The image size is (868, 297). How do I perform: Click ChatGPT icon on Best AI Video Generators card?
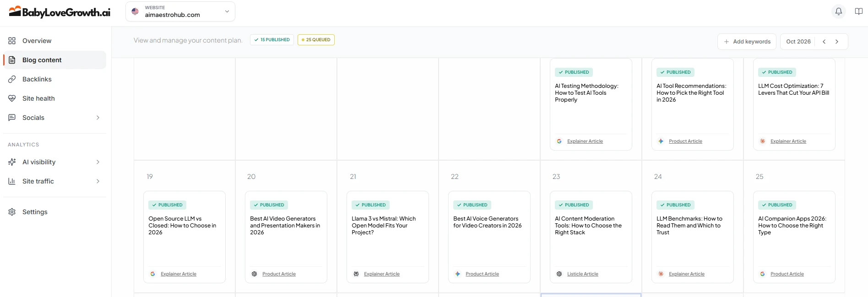pyautogui.click(x=254, y=274)
